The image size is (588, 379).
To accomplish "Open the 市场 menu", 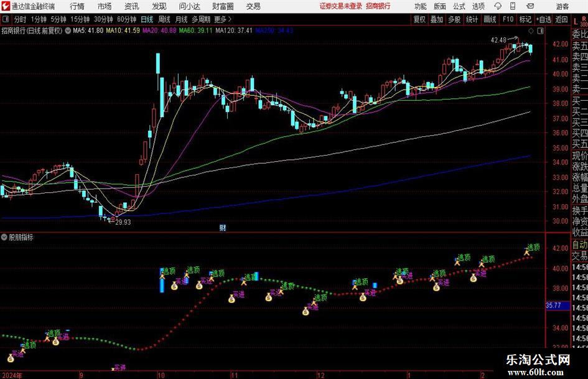I will [x=105, y=6].
